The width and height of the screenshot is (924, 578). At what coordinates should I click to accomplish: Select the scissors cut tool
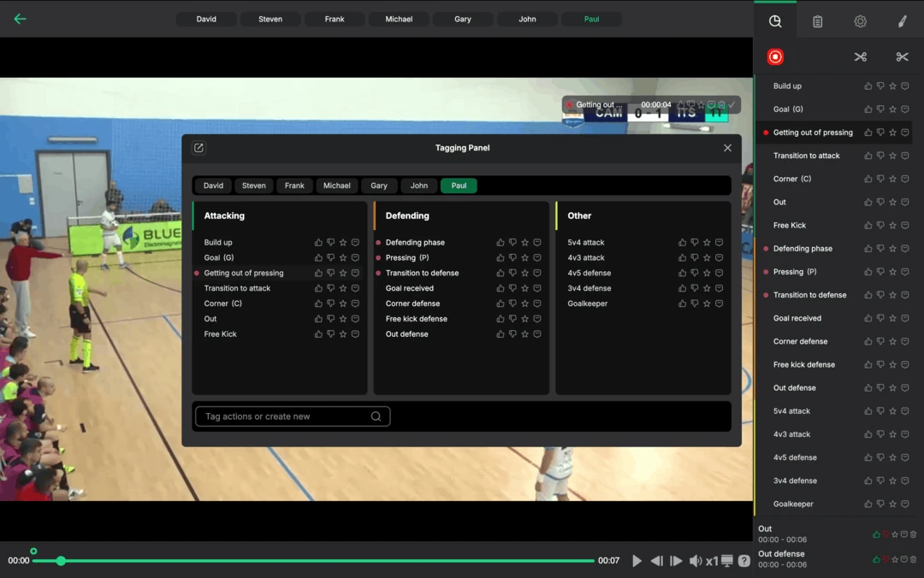902,56
